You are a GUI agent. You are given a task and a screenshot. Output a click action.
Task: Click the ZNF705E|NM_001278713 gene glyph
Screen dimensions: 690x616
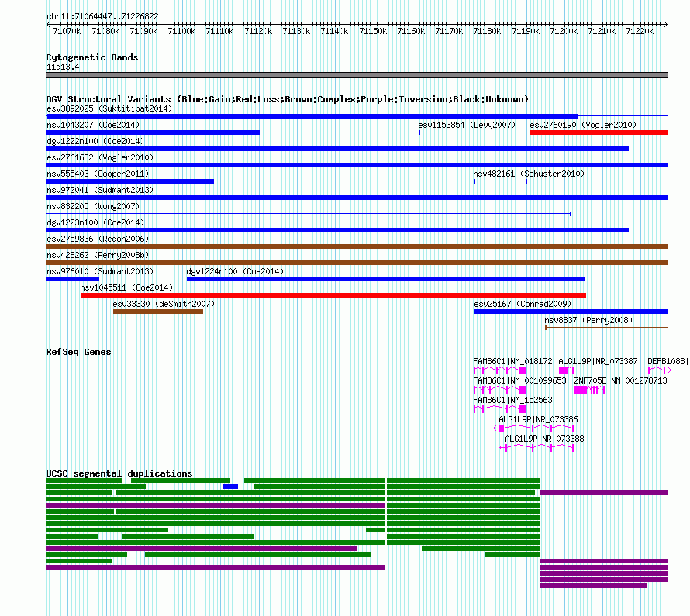590,390
